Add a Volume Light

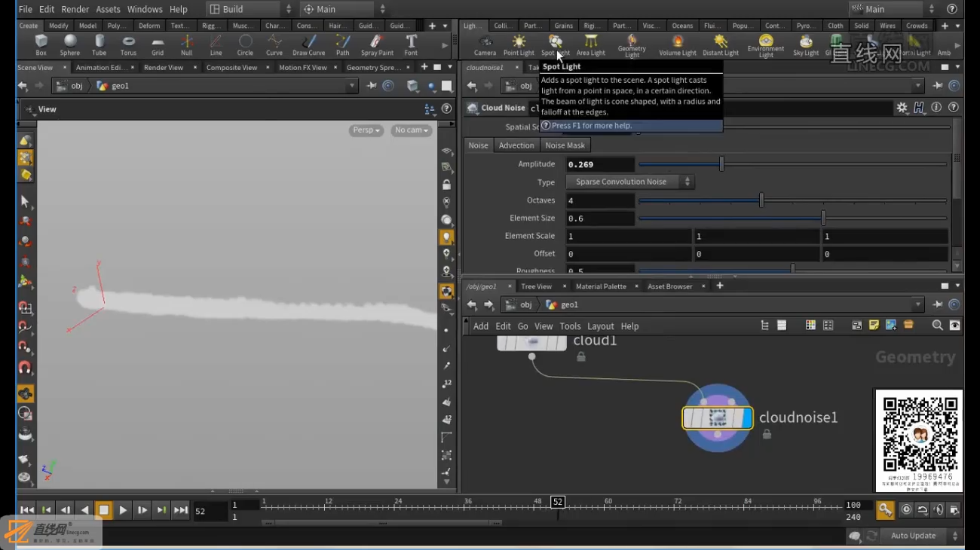[678, 45]
